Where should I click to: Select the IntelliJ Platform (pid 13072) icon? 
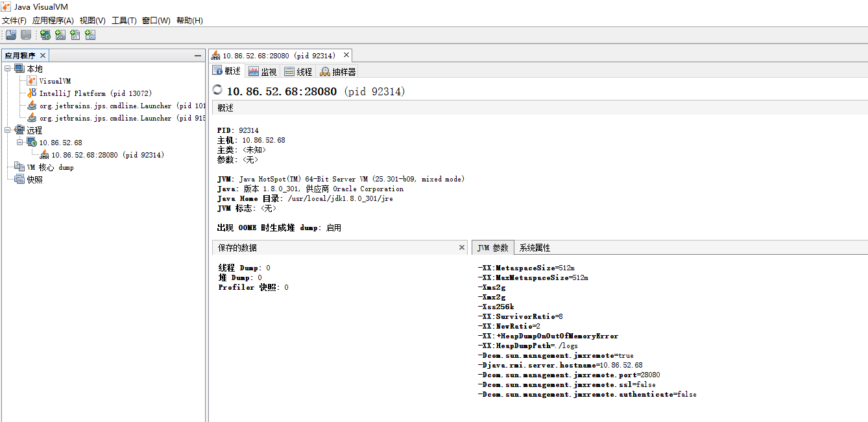click(32, 93)
